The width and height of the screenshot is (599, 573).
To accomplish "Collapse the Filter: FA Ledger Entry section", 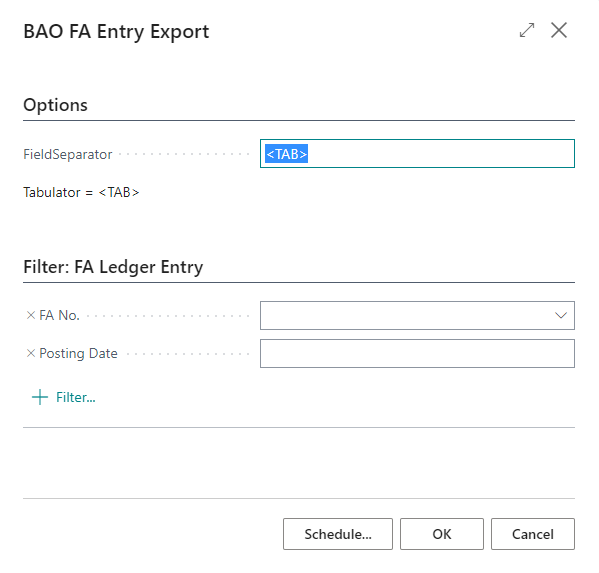I will click(113, 267).
